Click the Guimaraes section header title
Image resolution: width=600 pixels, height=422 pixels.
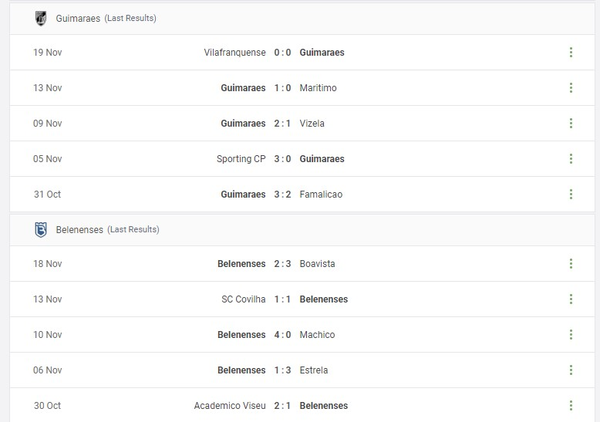click(x=78, y=19)
